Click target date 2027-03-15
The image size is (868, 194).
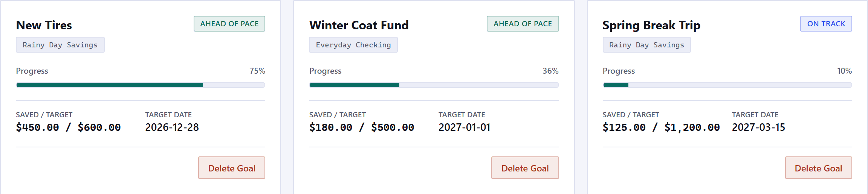[x=759, y=127]
